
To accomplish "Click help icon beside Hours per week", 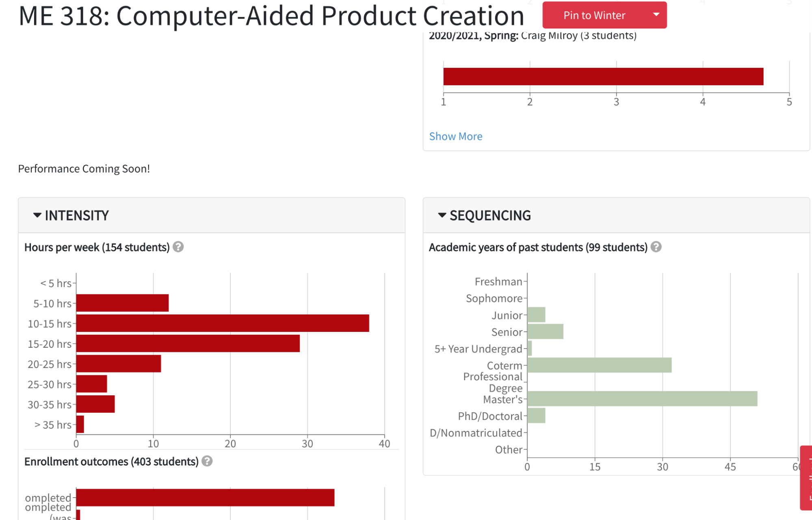I will point(178,247).
